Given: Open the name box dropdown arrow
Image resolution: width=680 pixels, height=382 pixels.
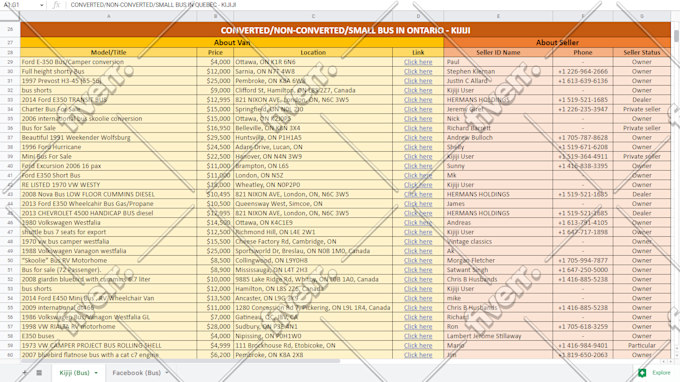Looking at the screenshot, I should click(x=42, y=5).
